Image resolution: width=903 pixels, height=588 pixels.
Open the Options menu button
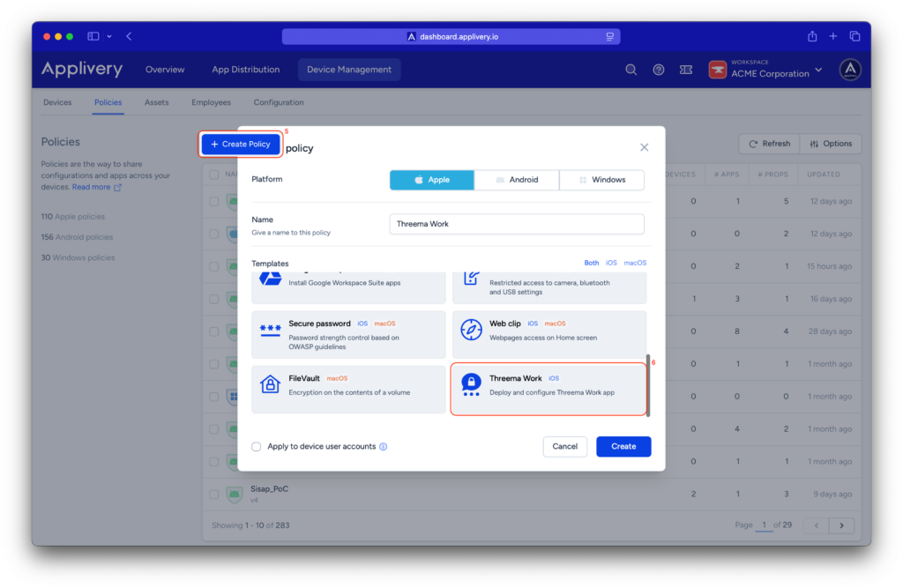(831, 144)
